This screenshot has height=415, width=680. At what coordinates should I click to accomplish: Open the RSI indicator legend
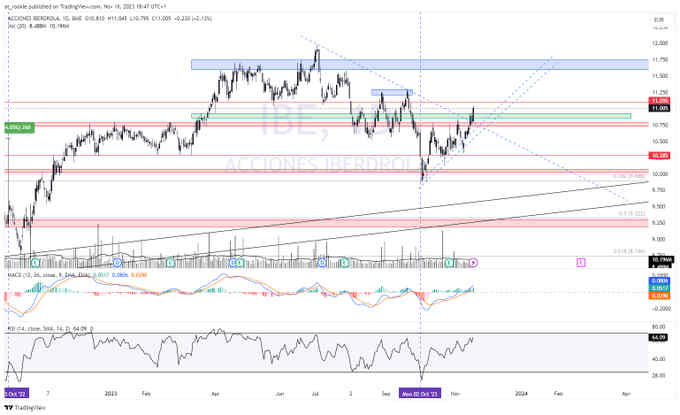50,329
